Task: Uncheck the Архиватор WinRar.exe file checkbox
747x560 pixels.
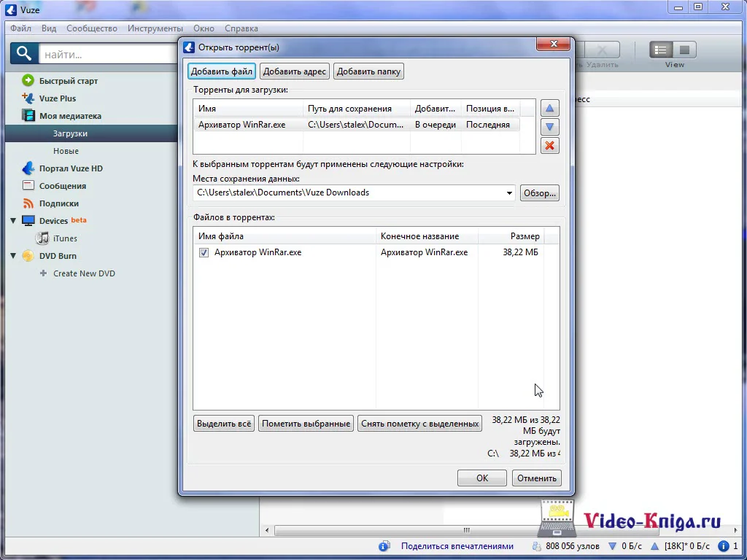Action: [x=204, y=252]
